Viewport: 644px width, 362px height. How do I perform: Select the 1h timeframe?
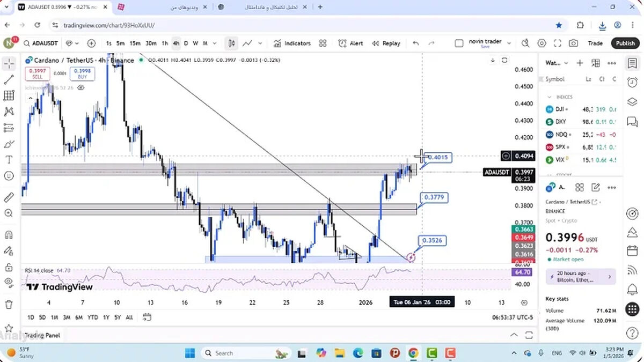point(165,43)
